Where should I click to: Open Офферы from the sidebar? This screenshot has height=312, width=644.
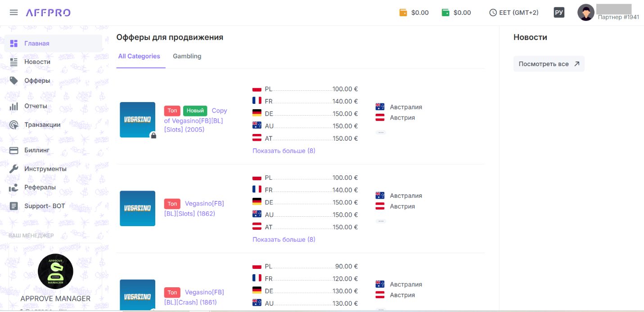pos(37,81)
